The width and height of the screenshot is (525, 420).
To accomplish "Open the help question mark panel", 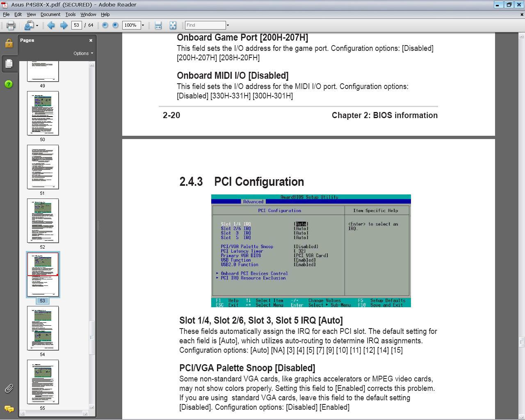I will [x=9, y=84].
